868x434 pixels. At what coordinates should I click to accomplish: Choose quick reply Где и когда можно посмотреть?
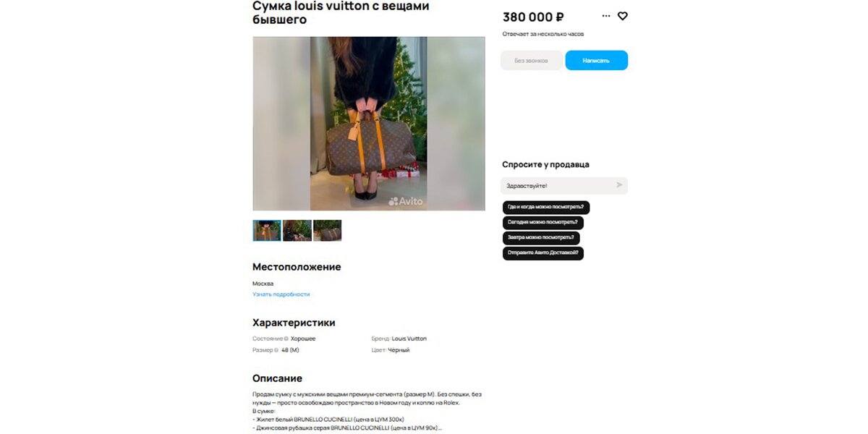click(x=546, y=207)
